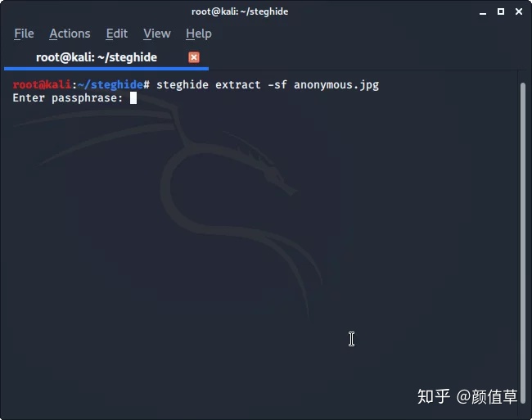This screenshot has height=420, width=532.
Task: Open the Actions menu
Action: (x=70, y=34)
